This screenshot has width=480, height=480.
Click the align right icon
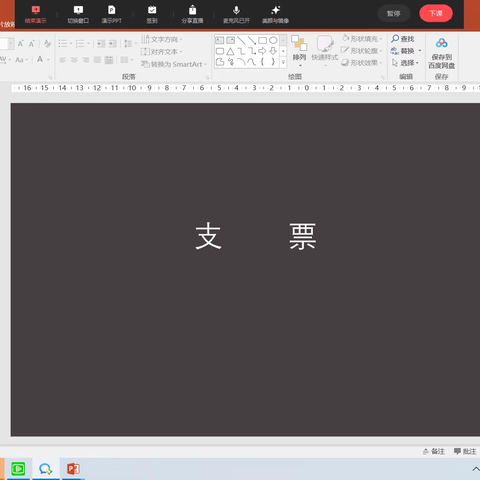tap(86, 60)
